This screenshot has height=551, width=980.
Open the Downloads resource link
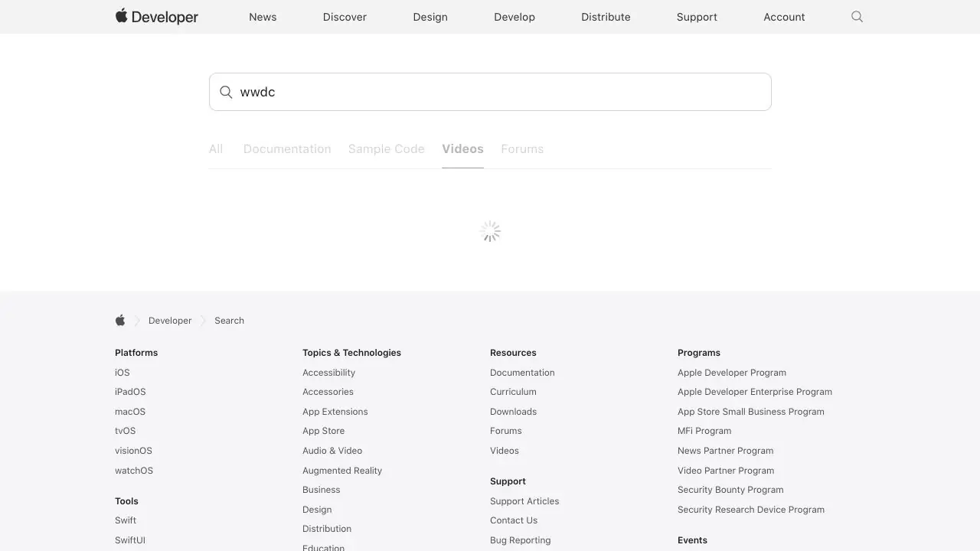click(x=513, y=412)
